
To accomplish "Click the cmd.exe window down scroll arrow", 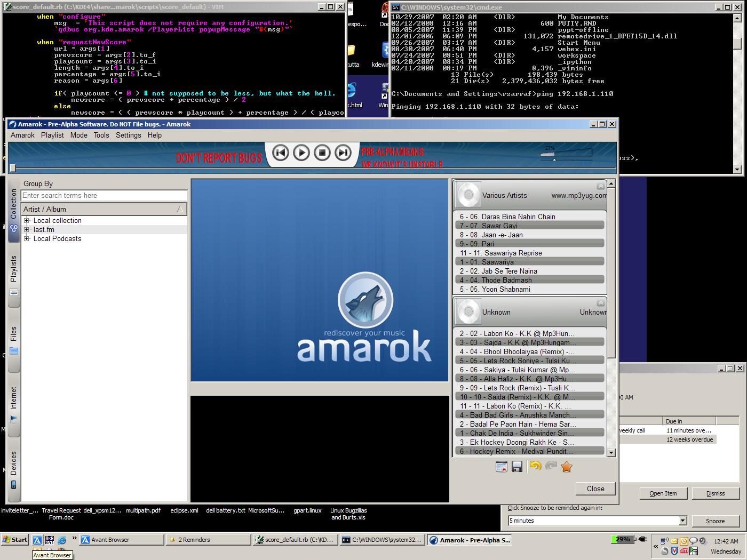I will (737, 170).
